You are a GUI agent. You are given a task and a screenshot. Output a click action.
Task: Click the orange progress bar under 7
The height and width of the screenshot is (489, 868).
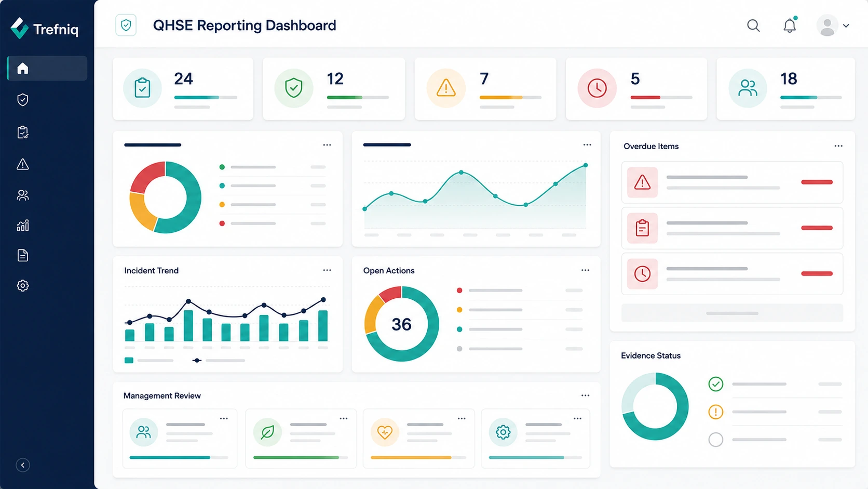click(510, 97)
